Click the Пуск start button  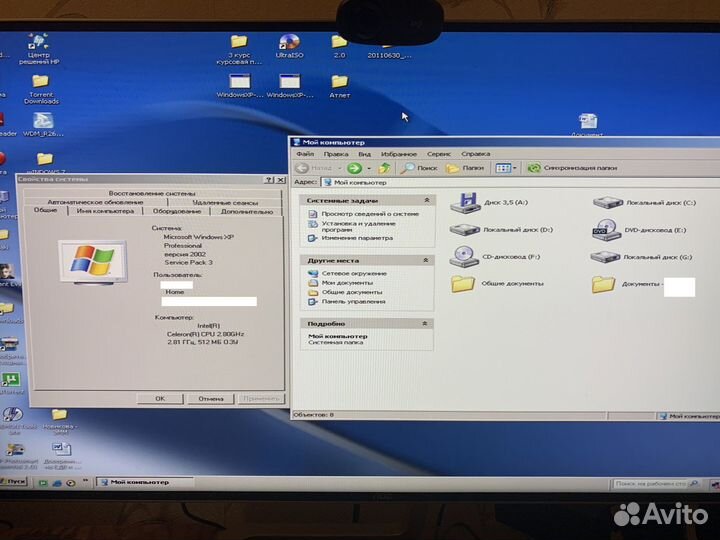click(13, 482)
